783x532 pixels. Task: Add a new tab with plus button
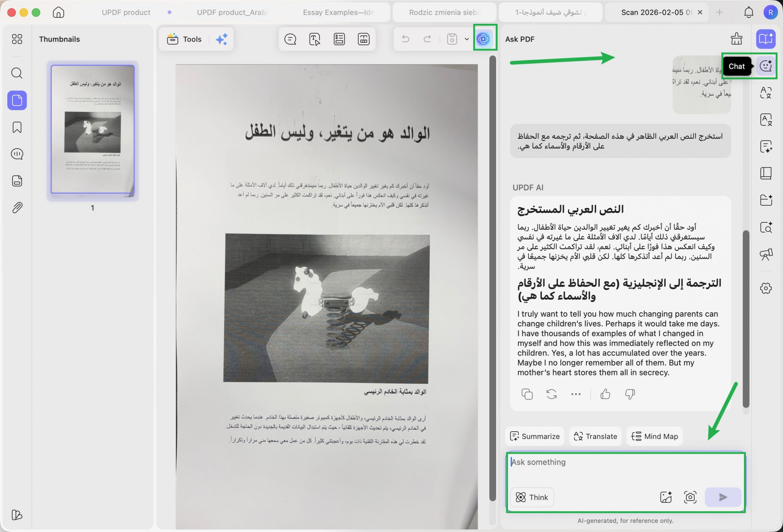tap(719, 13)
